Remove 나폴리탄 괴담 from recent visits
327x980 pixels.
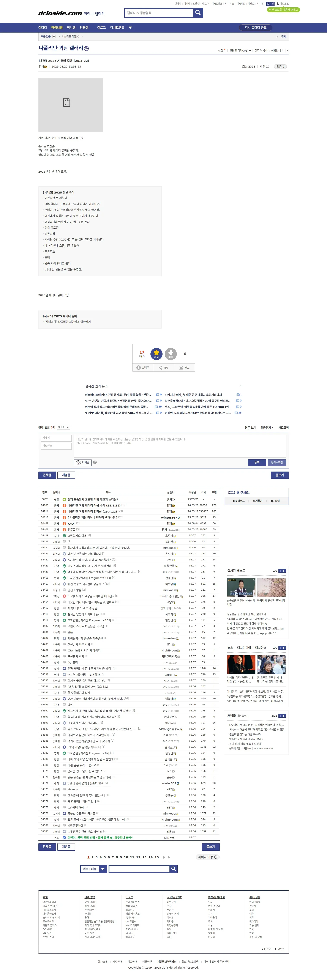click(x=82, y=36)
